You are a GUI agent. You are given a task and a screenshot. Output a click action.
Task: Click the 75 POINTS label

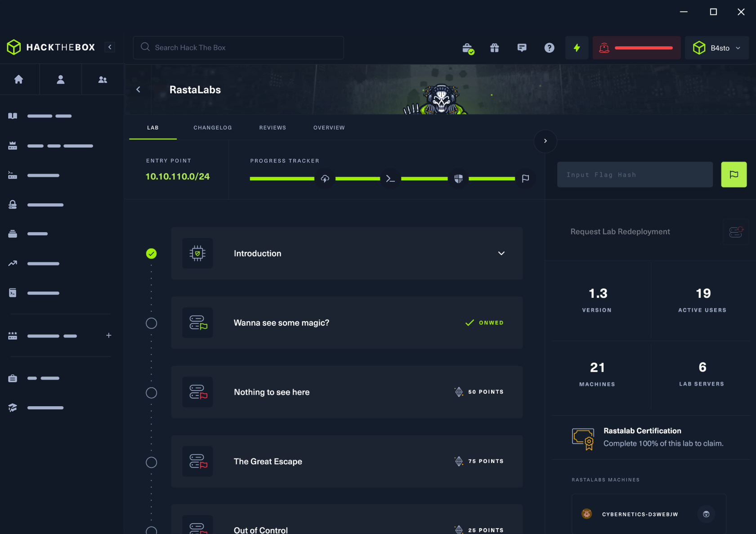coord(486,461)
